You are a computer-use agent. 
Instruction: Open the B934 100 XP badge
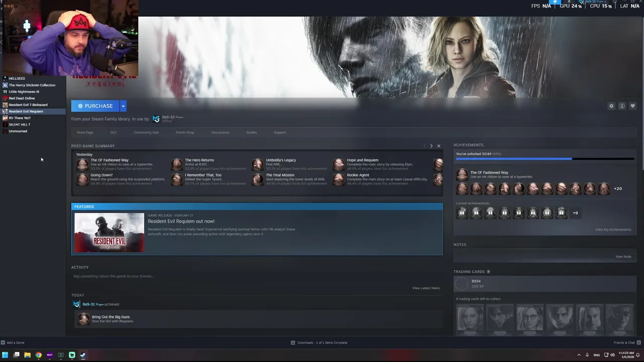click(x=545, y=284)
